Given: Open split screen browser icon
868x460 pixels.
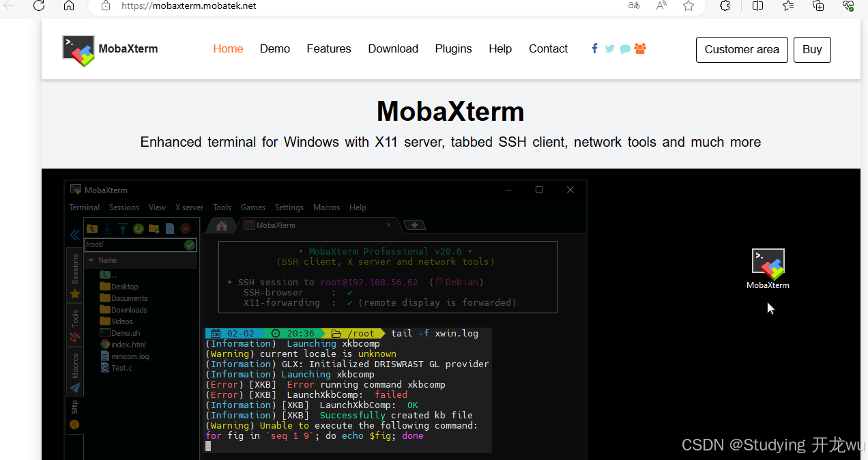Looking at the screenshot, I should pyautogui.click(x=757, y=5).
